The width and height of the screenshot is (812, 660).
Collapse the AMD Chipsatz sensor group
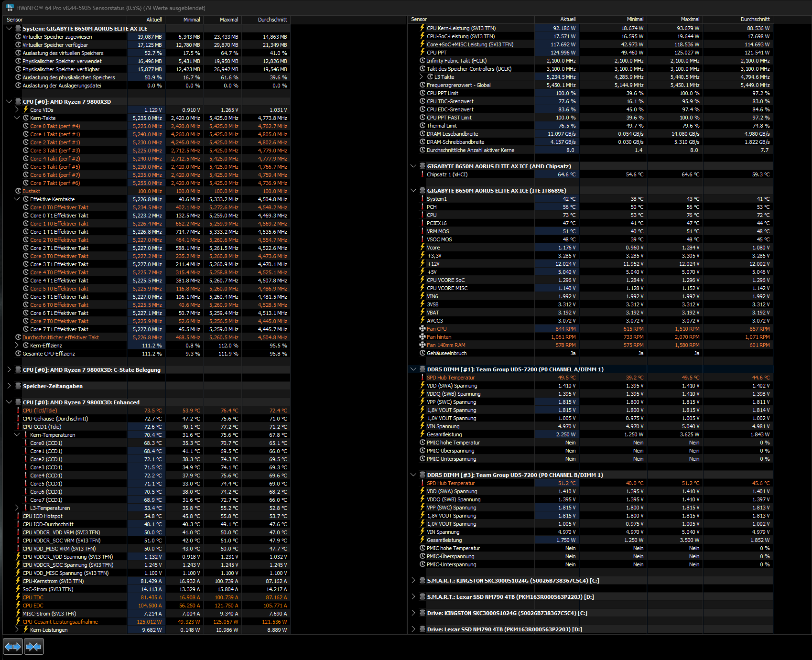(413, 166)
